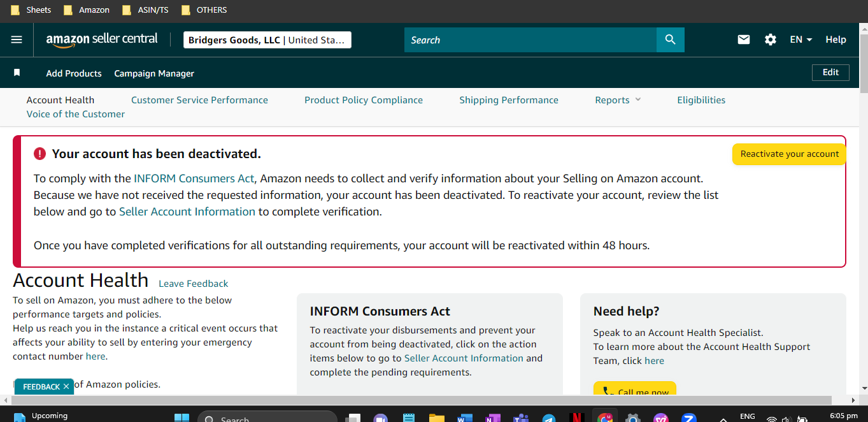Open Telegram from the taskbar
868x422 pixels.
(548, 418)
